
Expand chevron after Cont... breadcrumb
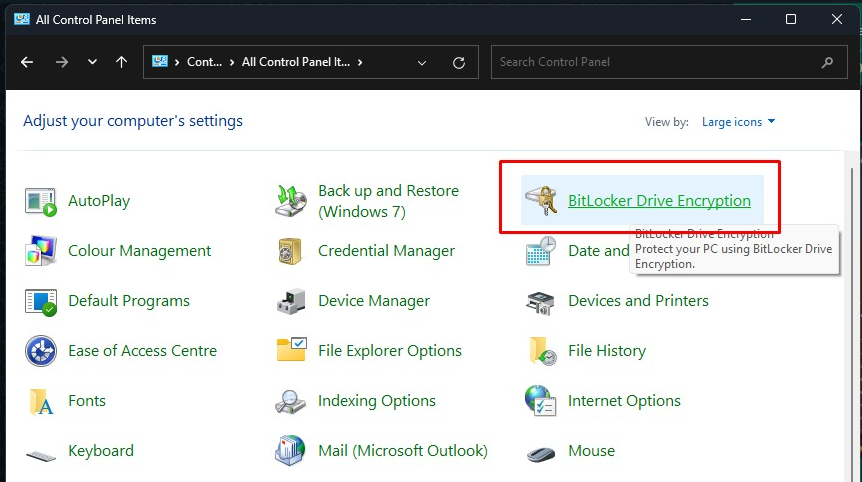pyautogui.click(x=231, y=62)
